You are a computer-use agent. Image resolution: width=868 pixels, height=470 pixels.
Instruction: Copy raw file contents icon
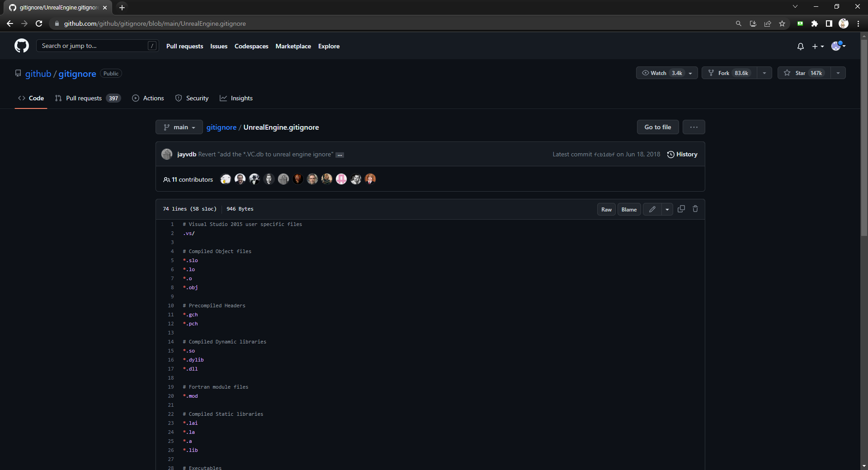coord(681,209)
